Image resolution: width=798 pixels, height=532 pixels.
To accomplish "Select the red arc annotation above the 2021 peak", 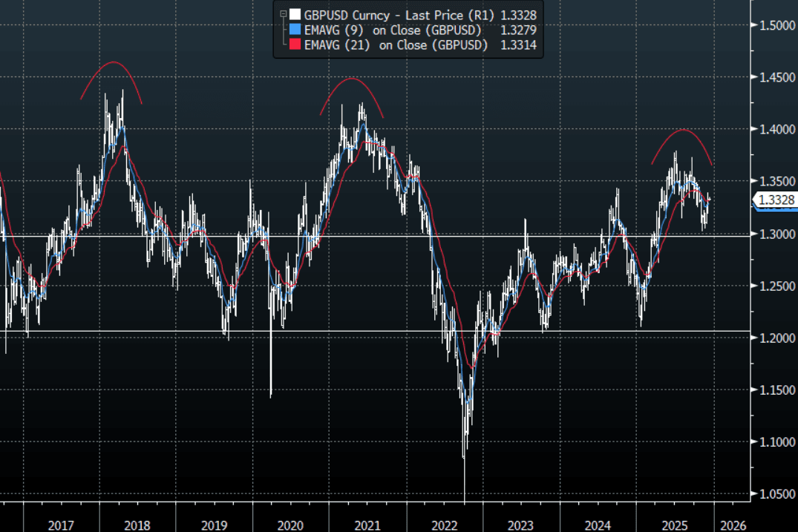I will click(352, 79).
